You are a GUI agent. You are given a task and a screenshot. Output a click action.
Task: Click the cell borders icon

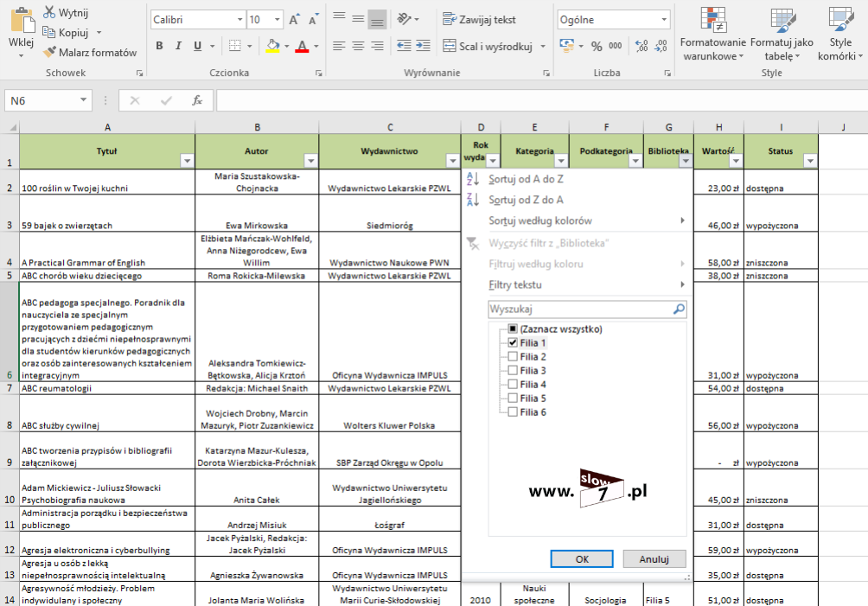coord(234,45)
